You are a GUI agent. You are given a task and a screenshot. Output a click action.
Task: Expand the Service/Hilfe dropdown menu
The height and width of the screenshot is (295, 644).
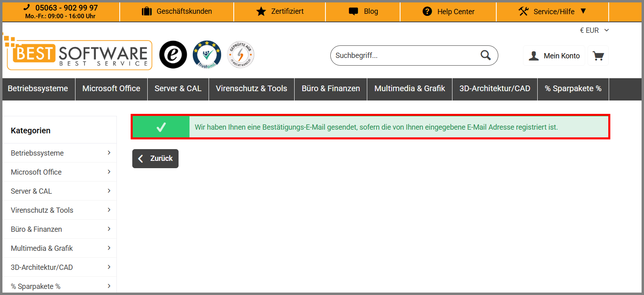(552, 12)
